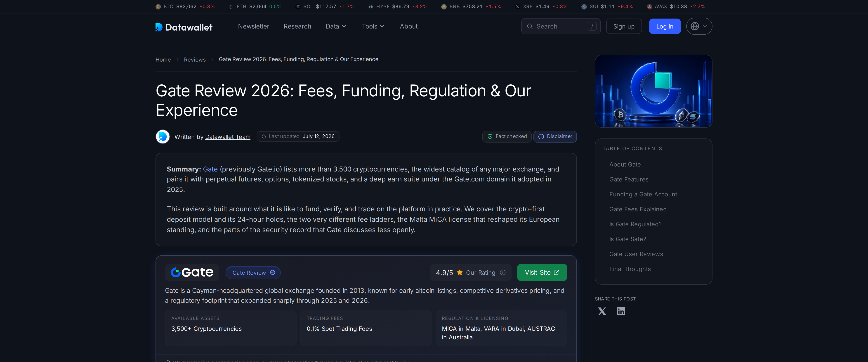Click the Datawallet logo
868x362 pixels.
(x=184, y=27)
